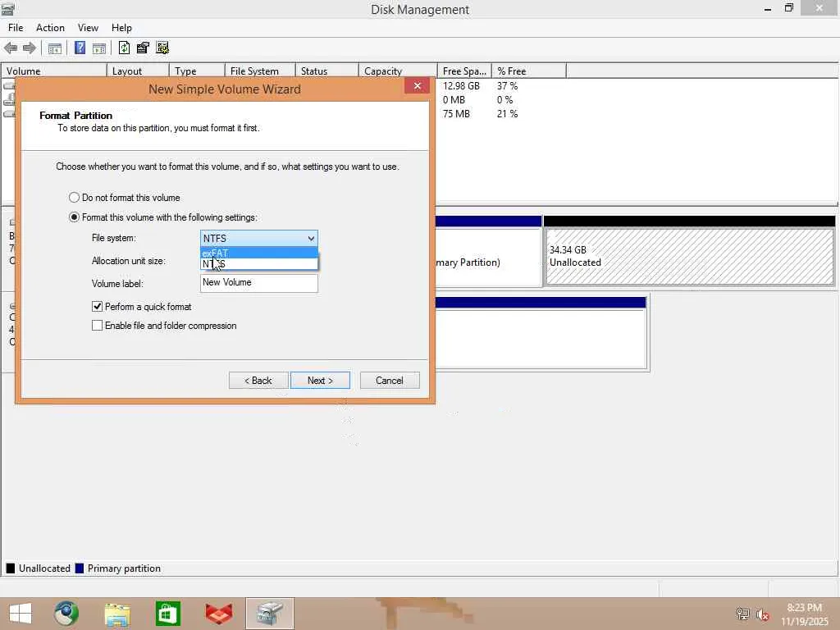Viewport: 840px width, 630px height.
Task: Select Format this volume with following settings
Action: tap(74, 217)
